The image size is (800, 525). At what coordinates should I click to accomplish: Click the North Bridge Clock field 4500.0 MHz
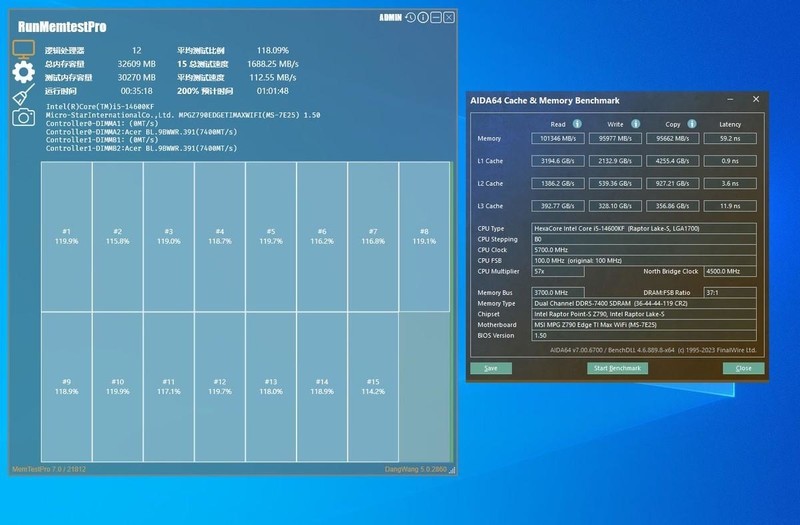(x=730, y=271)
